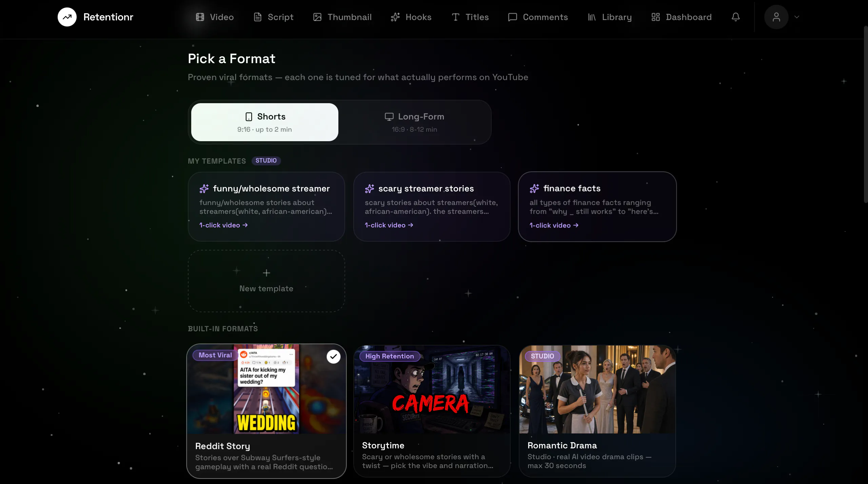Go to Comments
The image size is (868, 484).
tap(538, 17)
